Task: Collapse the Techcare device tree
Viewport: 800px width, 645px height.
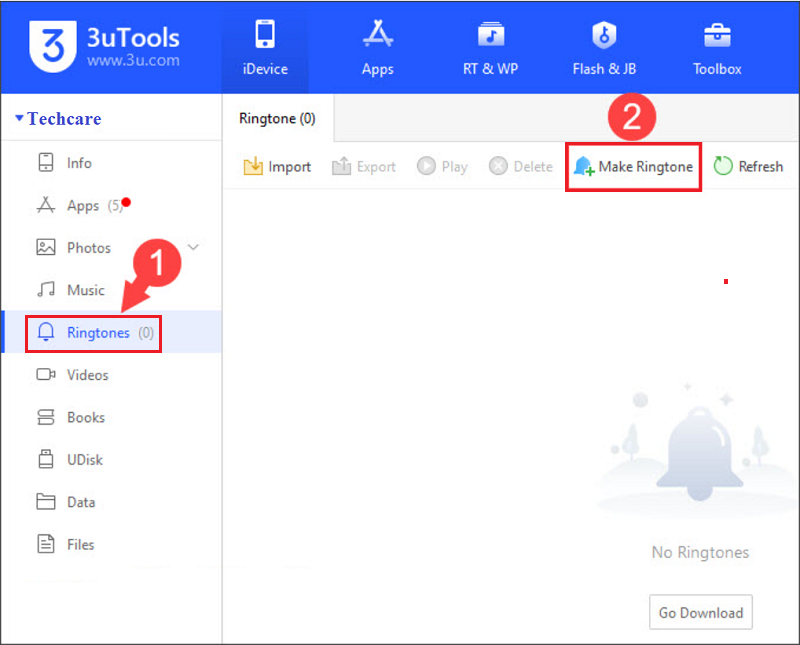Action: [19, 119]
